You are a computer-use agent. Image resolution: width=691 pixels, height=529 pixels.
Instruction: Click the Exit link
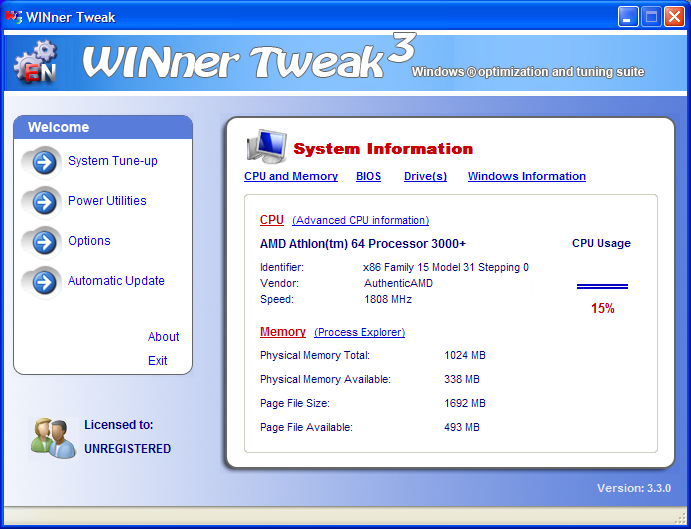point(158,361)
